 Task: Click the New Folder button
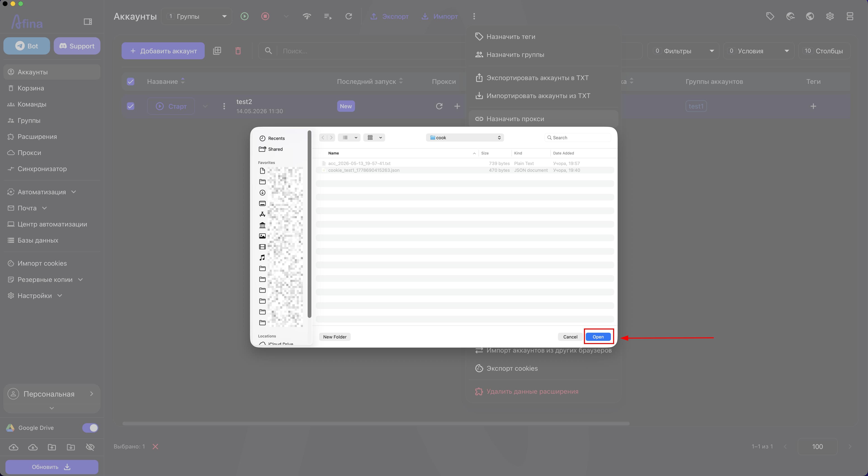(335, 337)
